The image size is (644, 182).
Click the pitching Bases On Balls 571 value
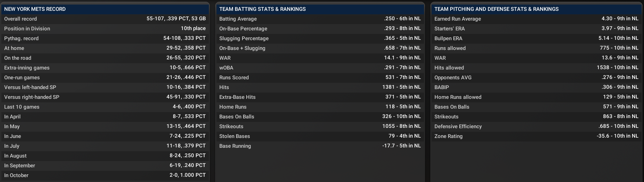point(621,107)
